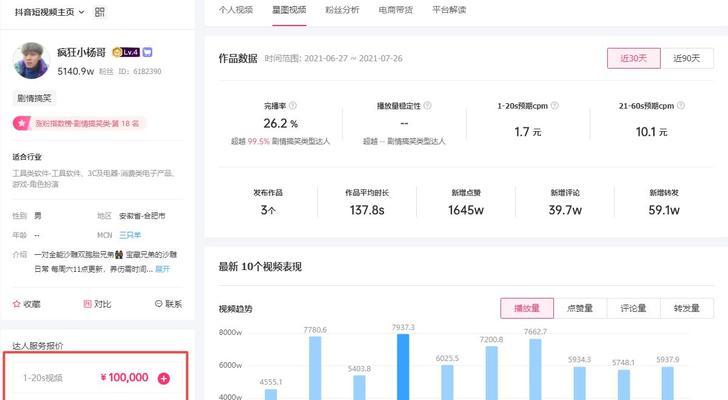Click the Lv.4 level badge
Image resolution: width=728 pixels, height=400 pixels.
[x=130, y=52]
